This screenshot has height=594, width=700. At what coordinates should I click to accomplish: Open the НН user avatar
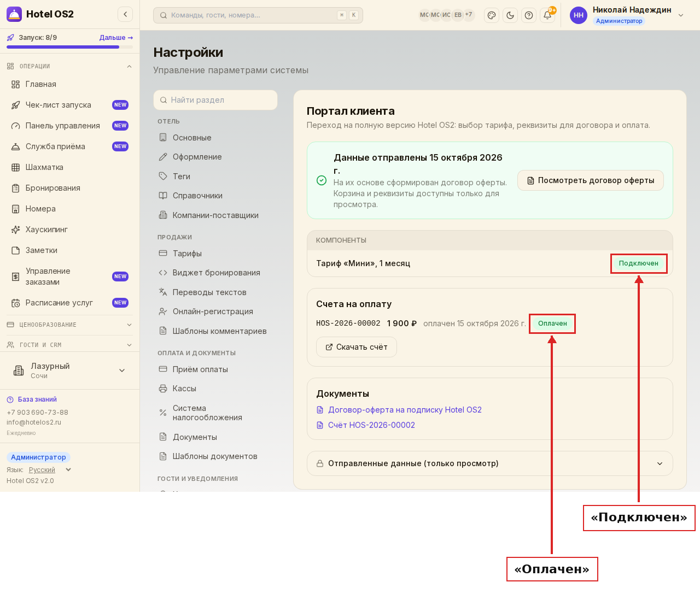579,15
